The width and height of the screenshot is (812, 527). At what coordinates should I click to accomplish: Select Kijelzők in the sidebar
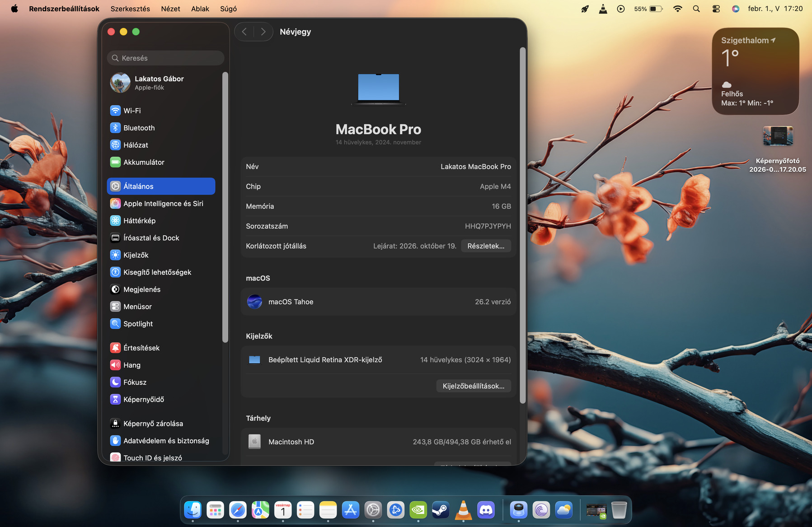pyautogui.click(x=161, y=255)
